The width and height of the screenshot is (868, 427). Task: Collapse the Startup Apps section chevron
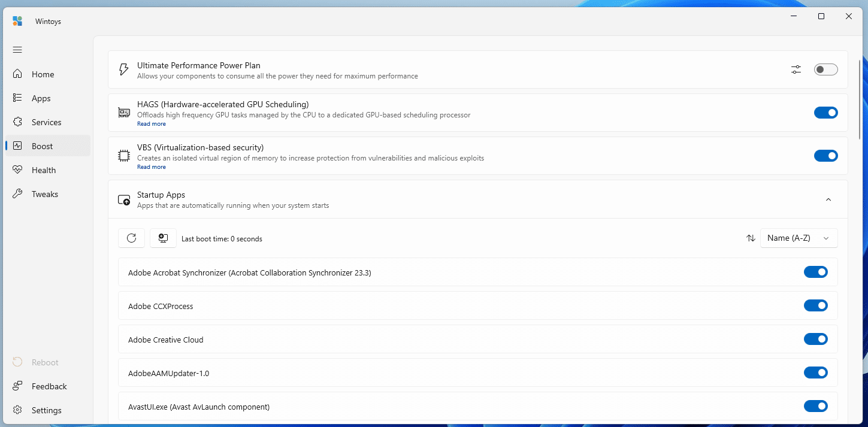(x=828, y=199)
